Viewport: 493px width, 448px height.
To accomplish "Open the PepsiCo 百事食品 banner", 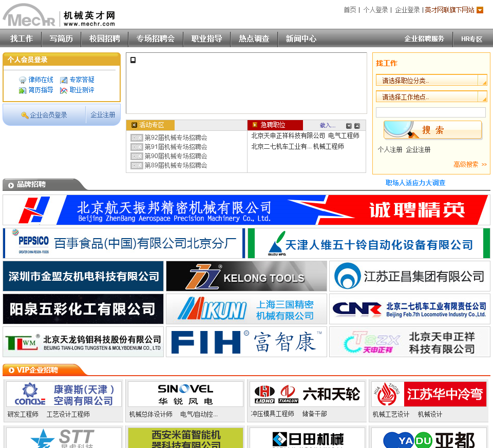I will point(124,243).
